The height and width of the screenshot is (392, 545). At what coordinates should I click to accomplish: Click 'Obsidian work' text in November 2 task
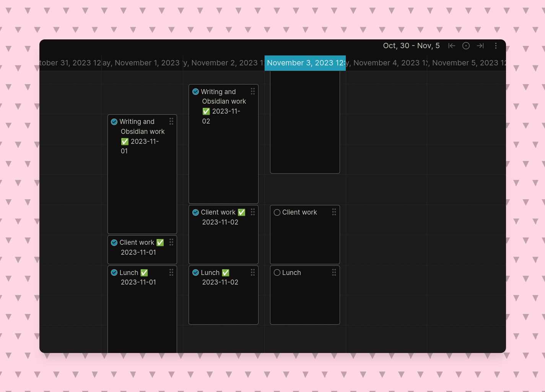pos(224,101)
